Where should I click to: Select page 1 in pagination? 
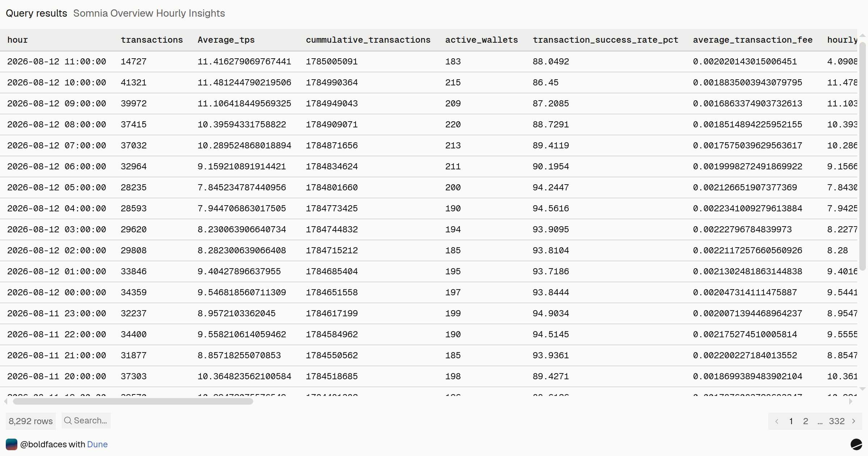791,421
